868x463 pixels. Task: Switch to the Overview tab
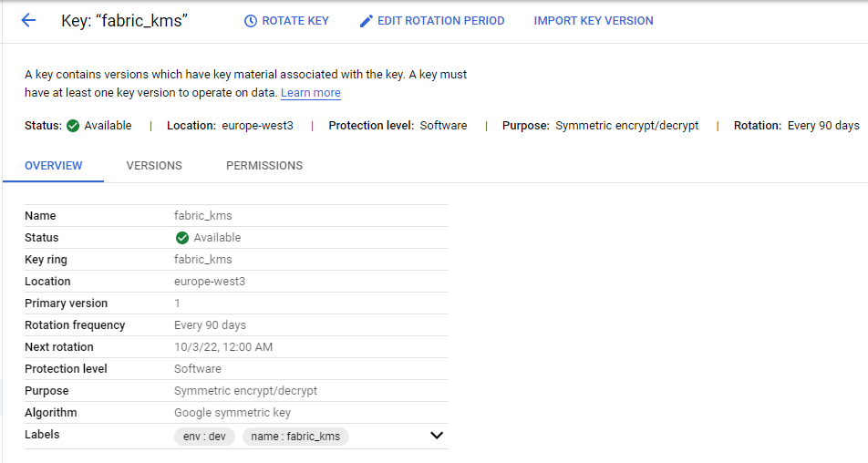(54, 166)
